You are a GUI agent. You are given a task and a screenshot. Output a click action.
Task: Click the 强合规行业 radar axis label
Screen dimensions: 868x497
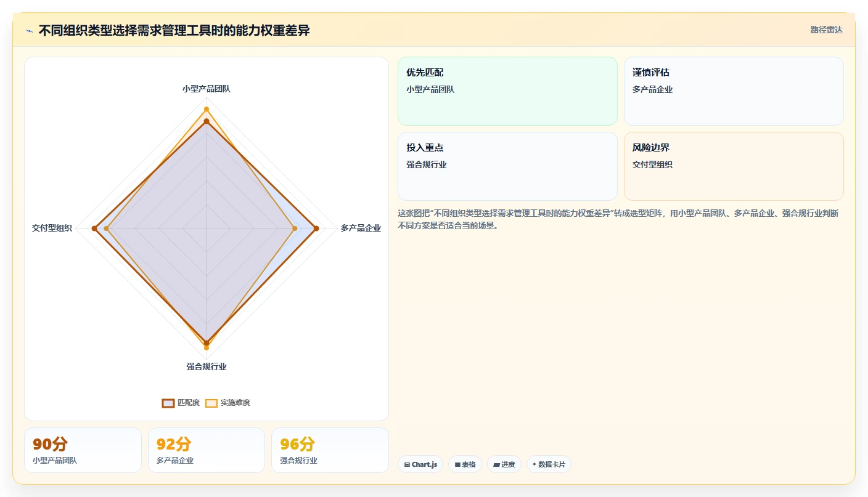(x=207, y=366)
